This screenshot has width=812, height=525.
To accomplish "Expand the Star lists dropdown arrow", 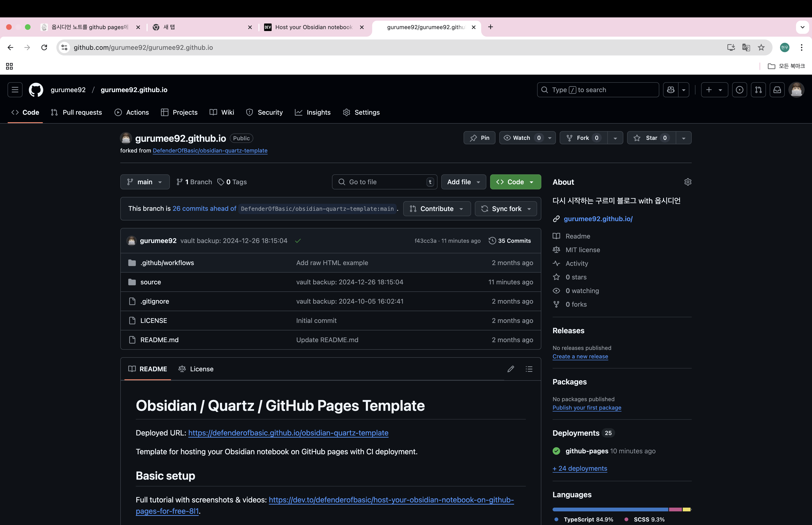I will (x=683, y=138).
